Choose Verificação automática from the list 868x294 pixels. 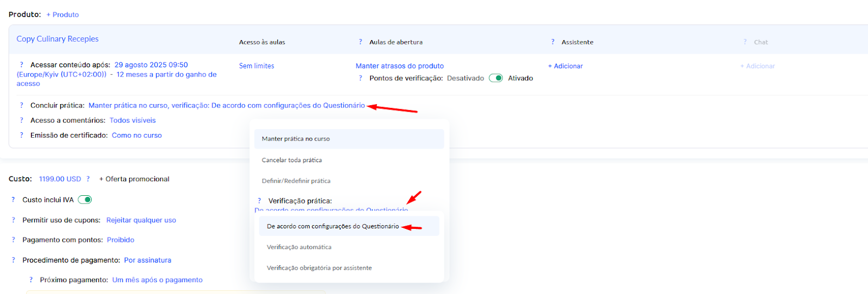[299, 247]
